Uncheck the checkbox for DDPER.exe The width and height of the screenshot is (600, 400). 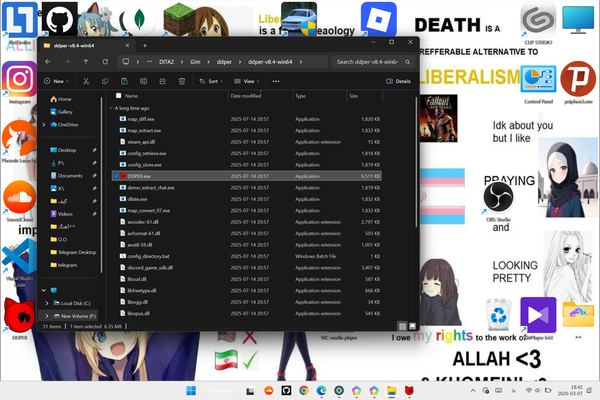tap(116, 176)
